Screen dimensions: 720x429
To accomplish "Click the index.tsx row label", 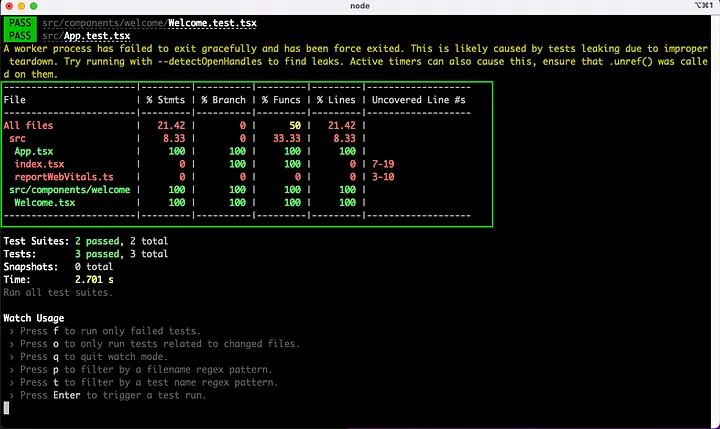I will pos(39,164).
